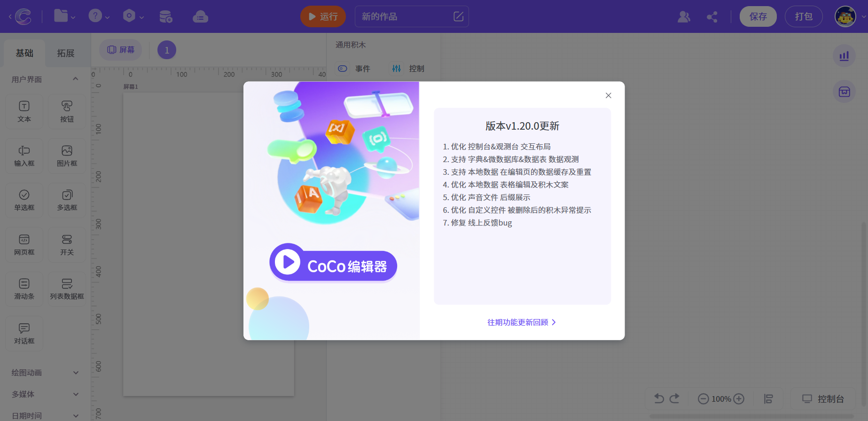Screen dimensions: 868x421
Task: Open the collaborators people icon
Action: 684,17
